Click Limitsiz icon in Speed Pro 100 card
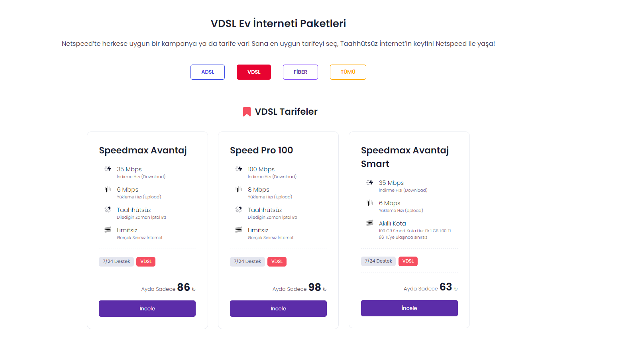 239,229
